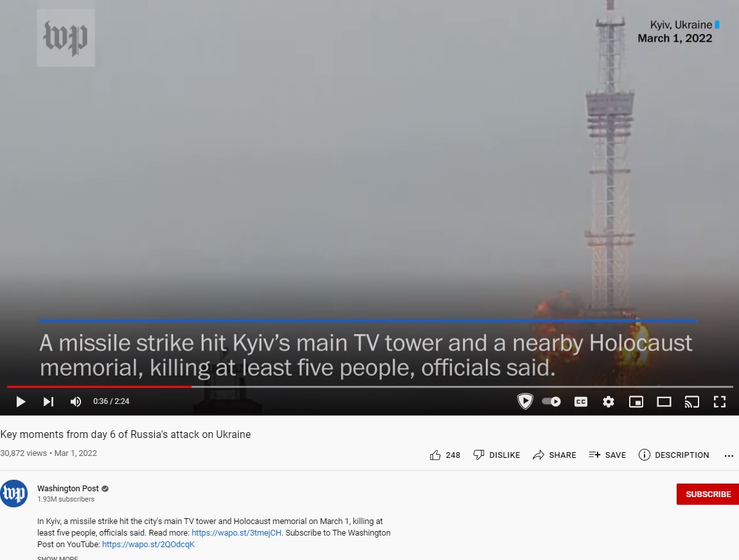Like the video with thumbs up
The height and width of the screenshot is (560, 739).
click(x=445, y=455)
